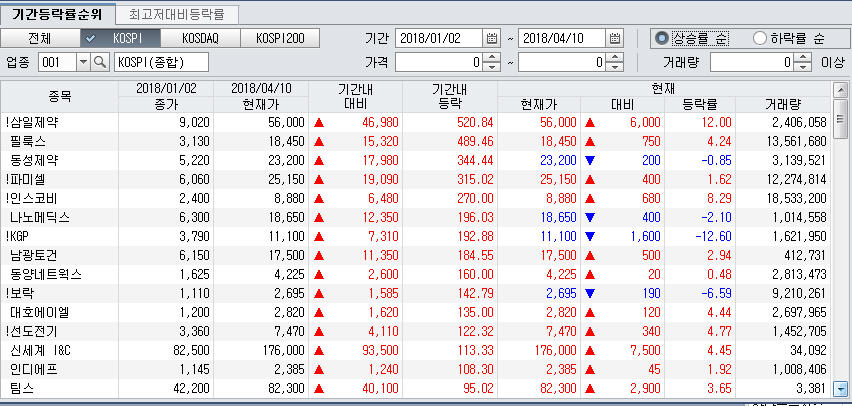Click the 거래량 column header
The height and width of the screenshot is (406, 852).
point(784,104)
